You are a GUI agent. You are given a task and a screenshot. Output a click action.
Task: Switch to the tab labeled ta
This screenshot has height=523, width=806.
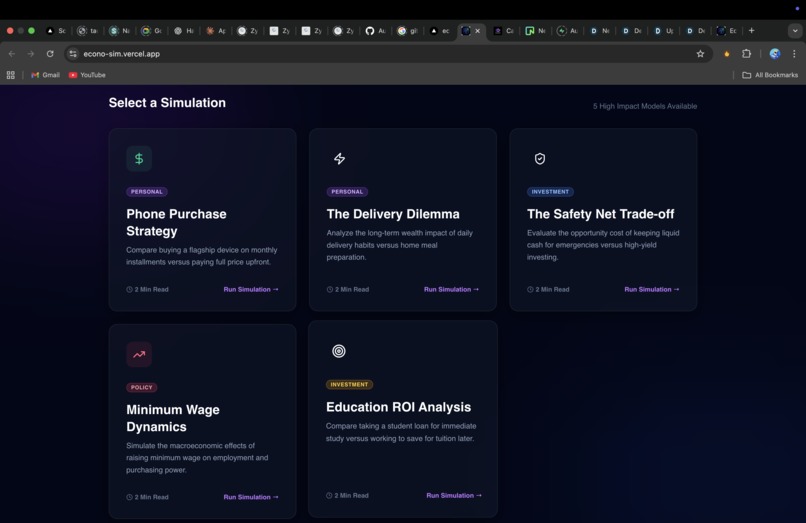87,31
